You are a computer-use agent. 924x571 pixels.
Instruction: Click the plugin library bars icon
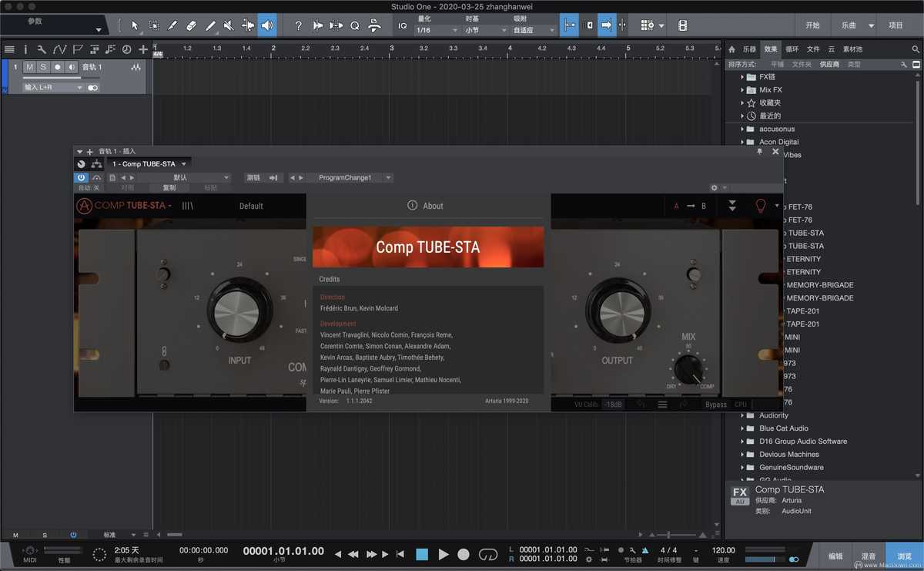click(x=188, y=206)
